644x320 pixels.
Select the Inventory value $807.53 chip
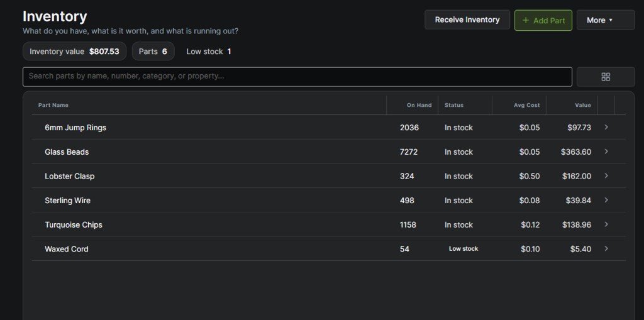click(74, 52)
